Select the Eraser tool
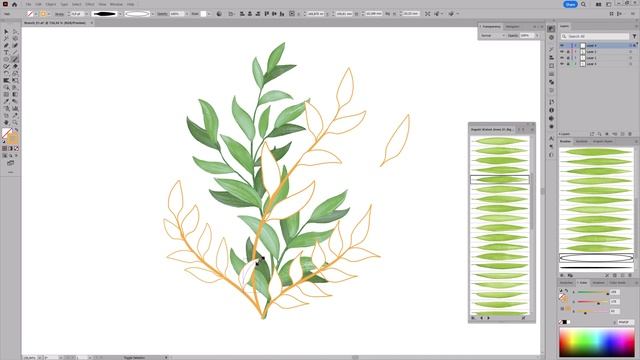This screenshot has width=640, height=360. [x=15, y=66]
